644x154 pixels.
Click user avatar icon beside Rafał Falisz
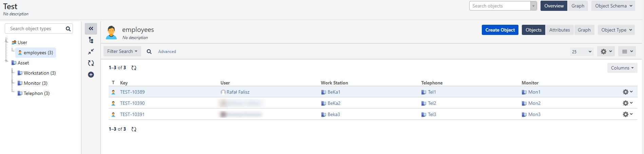[223, 92]
